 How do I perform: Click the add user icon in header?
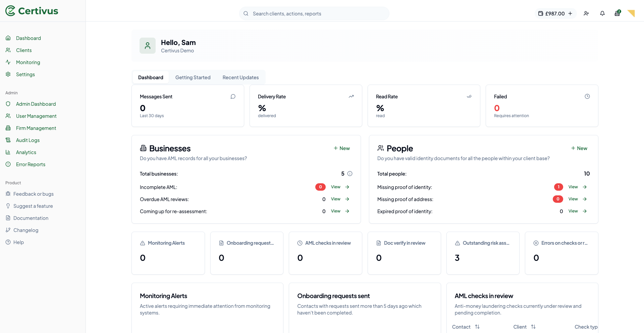[x=586, y=13]
